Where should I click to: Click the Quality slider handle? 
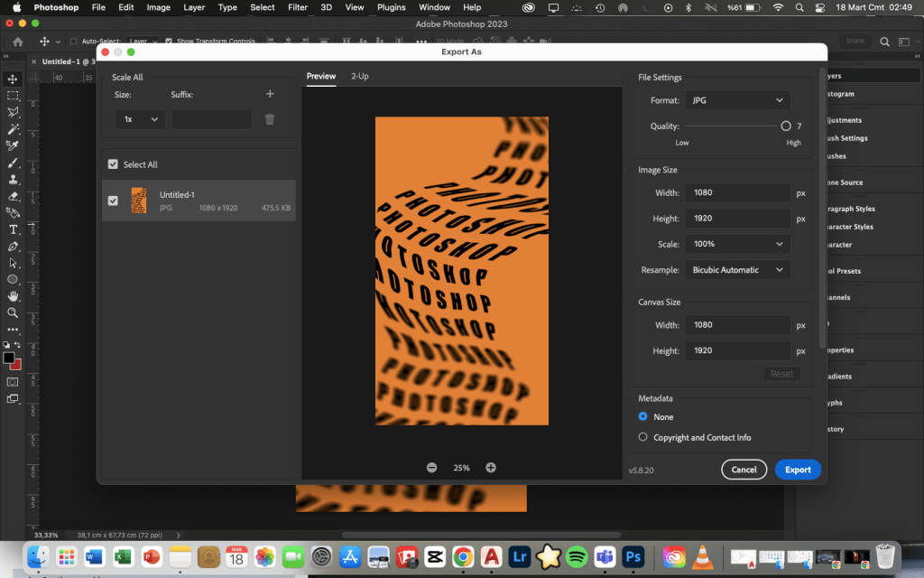point(786,126)
